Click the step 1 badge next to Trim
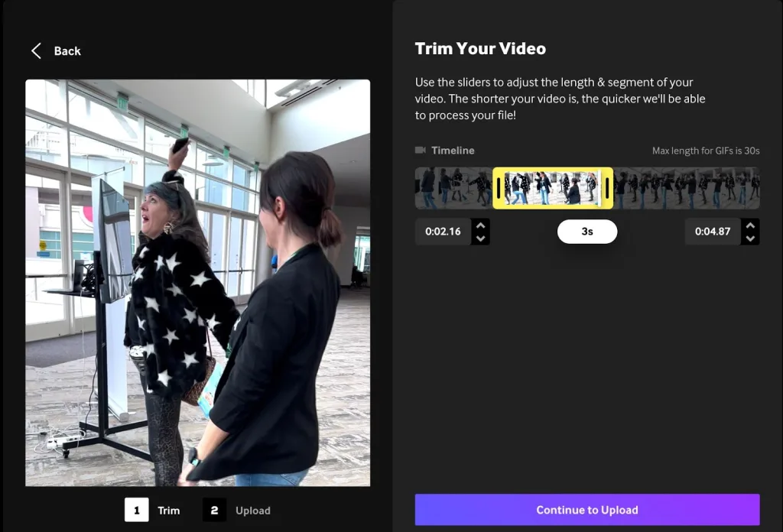This screenshot has width=783, height=532. click(x=136, y=510)
